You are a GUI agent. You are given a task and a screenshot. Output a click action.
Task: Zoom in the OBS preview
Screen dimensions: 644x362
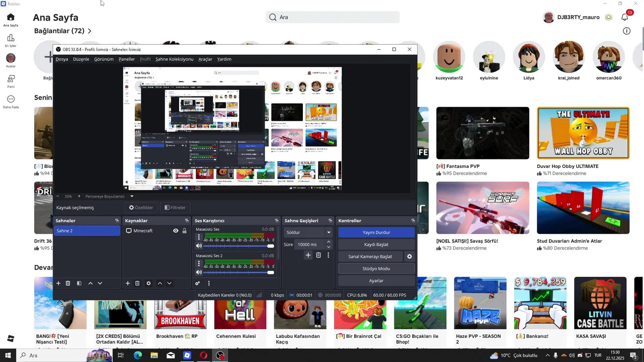click(78, 196)
